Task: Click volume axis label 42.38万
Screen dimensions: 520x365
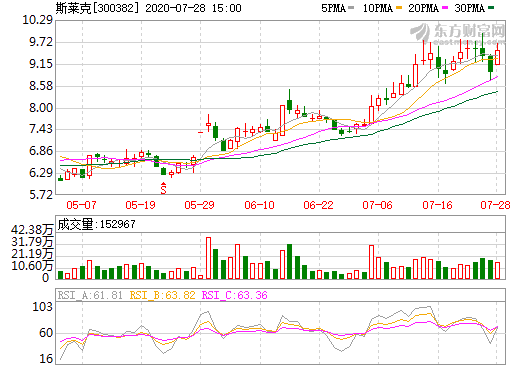Action: (32, 230)
